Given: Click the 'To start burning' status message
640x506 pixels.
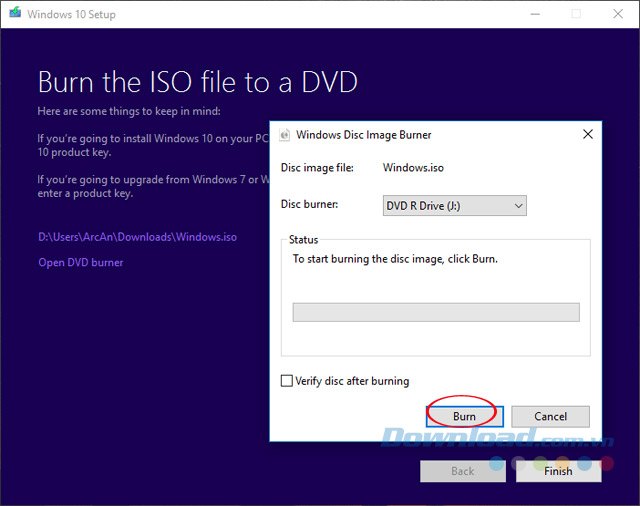Looking at the screenshot, I should 395,259.
